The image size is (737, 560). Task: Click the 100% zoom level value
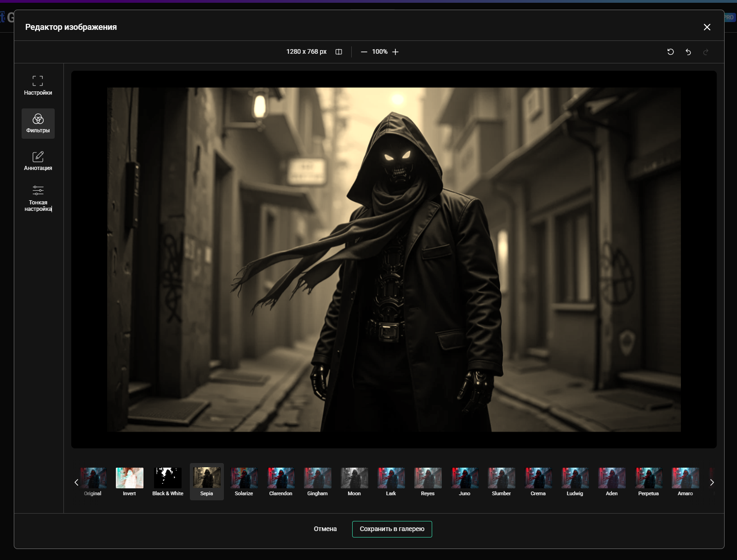[x=380, y=52]
